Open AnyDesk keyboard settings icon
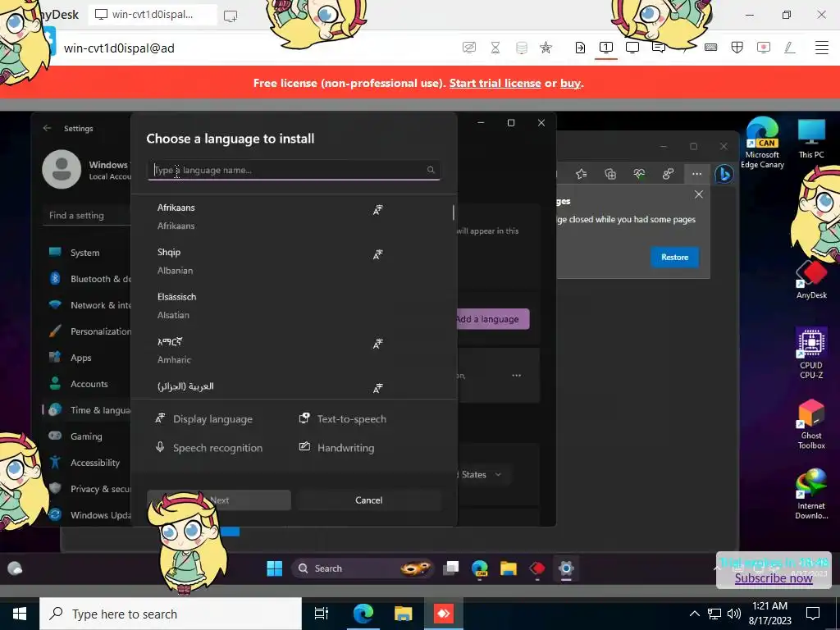Screen dimensions: 840x630 click(711, 48)
